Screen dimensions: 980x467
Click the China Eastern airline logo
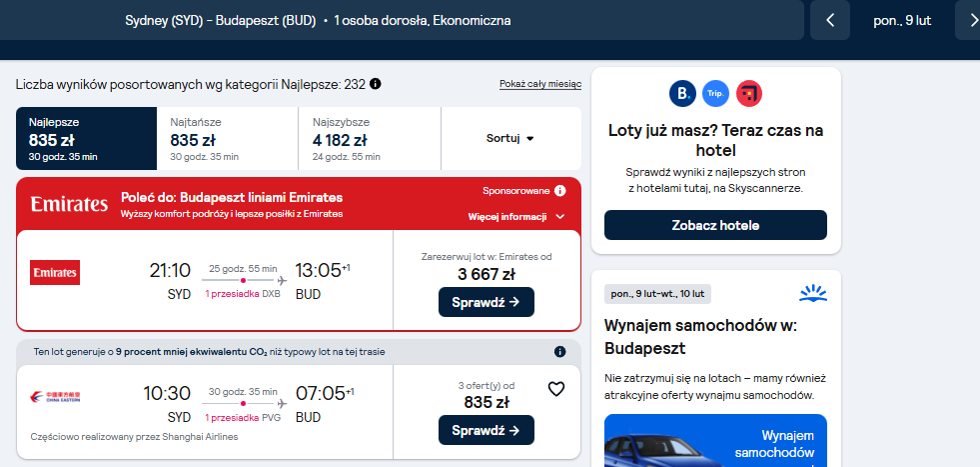tap(55, 397)
